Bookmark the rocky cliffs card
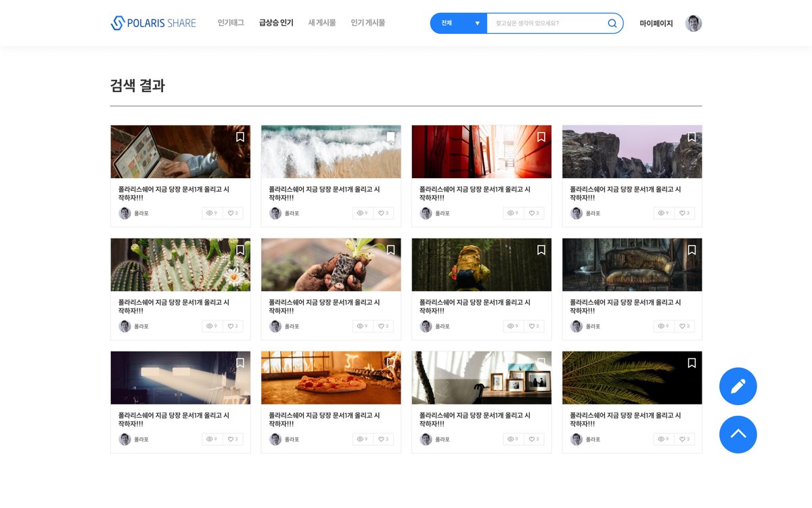 pyautogui.click(x=692, y=137)
